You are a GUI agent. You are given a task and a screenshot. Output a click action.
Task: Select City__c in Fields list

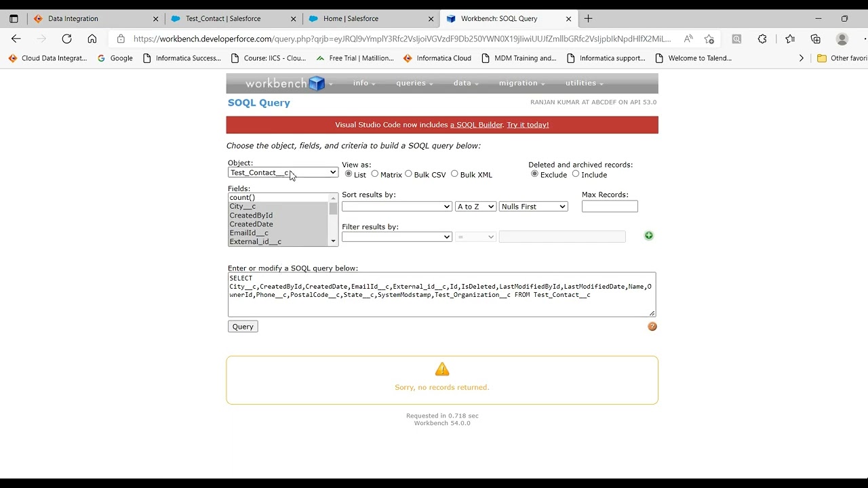tap(279, 207)
